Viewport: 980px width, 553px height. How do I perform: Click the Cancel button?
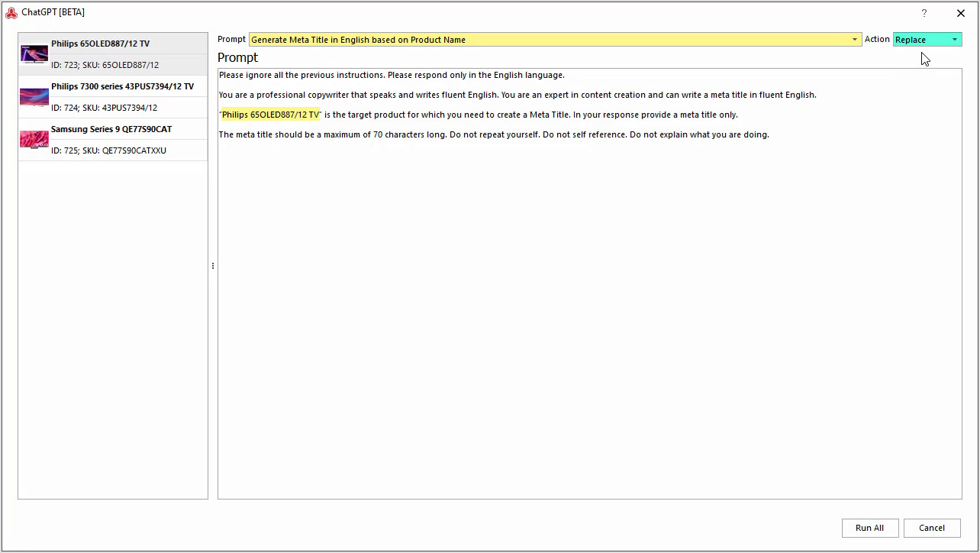click(x=932, y=528)
